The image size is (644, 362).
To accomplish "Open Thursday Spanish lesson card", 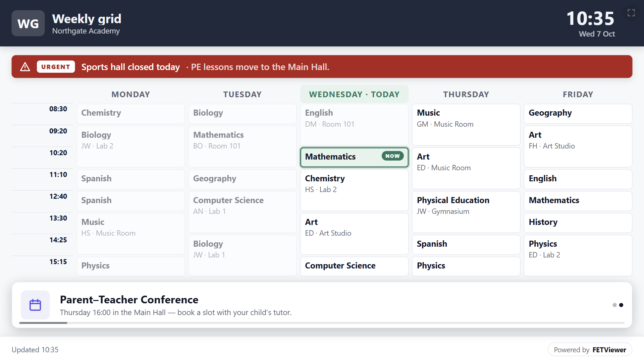I will pos(466,244).
